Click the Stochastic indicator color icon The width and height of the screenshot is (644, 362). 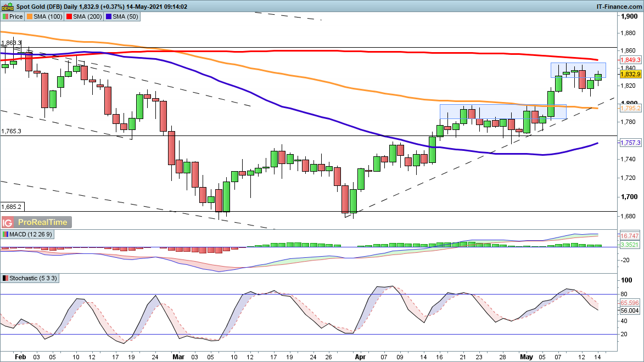pos(5,278)
